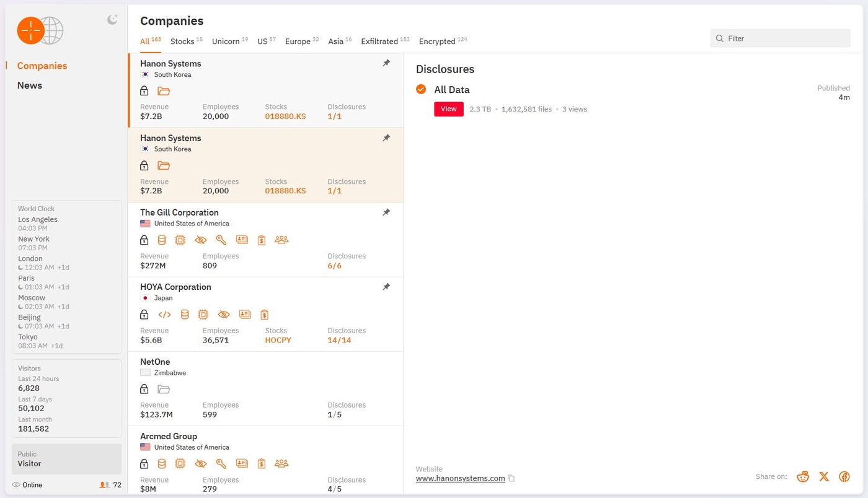Click The Gill Corporation crossed-eye icon
This screenshot has width=868, height=498.
pos(200,240)
